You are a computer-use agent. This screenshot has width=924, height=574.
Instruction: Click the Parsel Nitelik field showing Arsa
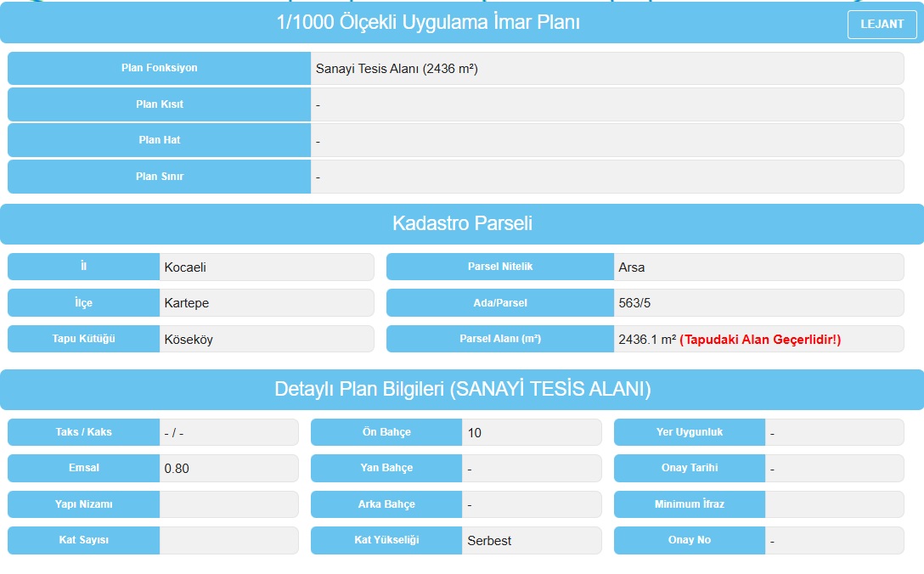[x=758, y=267]
